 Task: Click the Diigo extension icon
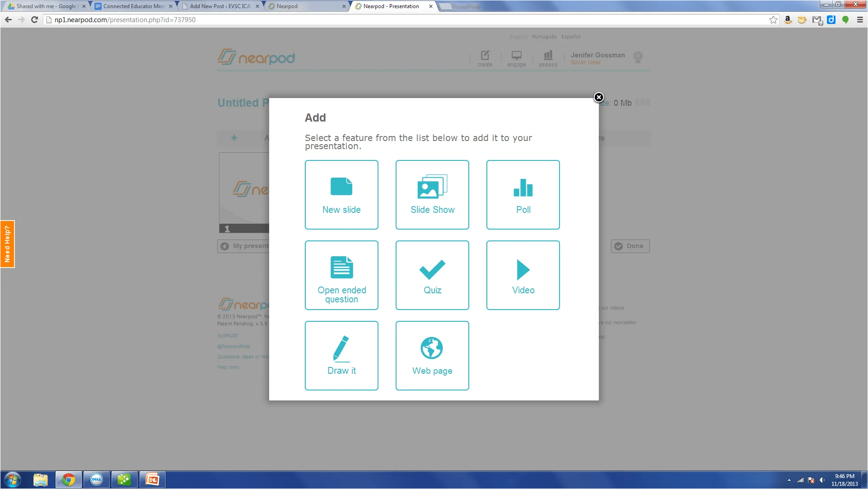click(831, 20)
